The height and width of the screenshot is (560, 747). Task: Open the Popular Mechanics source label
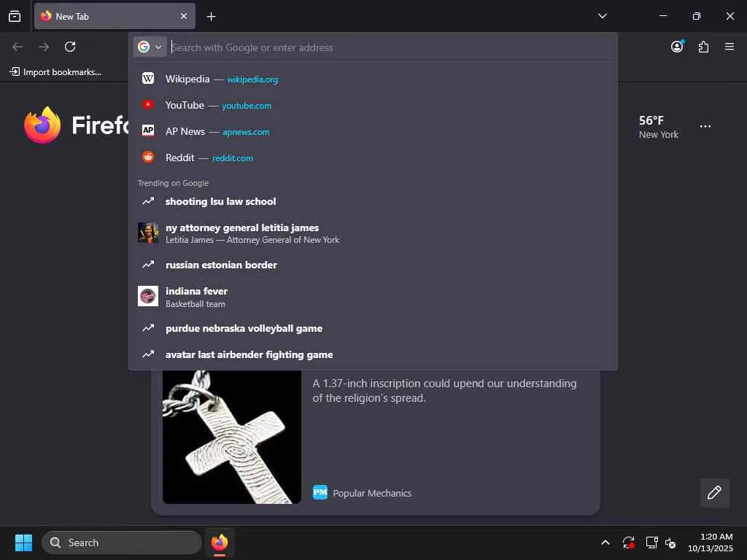pos(372,494)
